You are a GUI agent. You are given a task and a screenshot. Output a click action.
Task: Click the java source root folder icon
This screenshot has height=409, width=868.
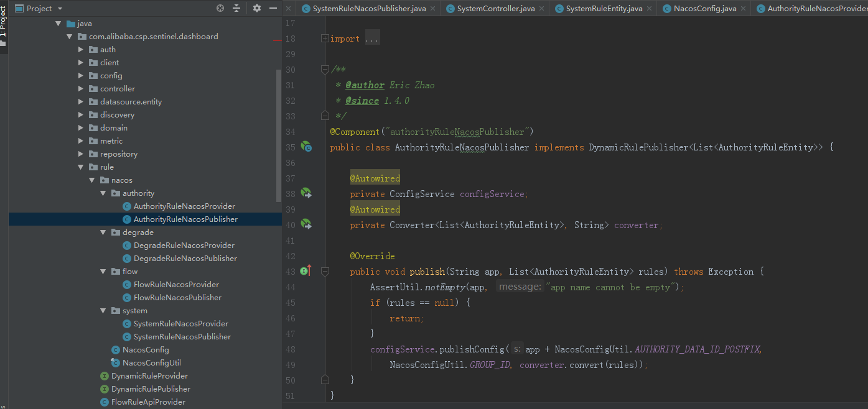[x=70, y=24]
